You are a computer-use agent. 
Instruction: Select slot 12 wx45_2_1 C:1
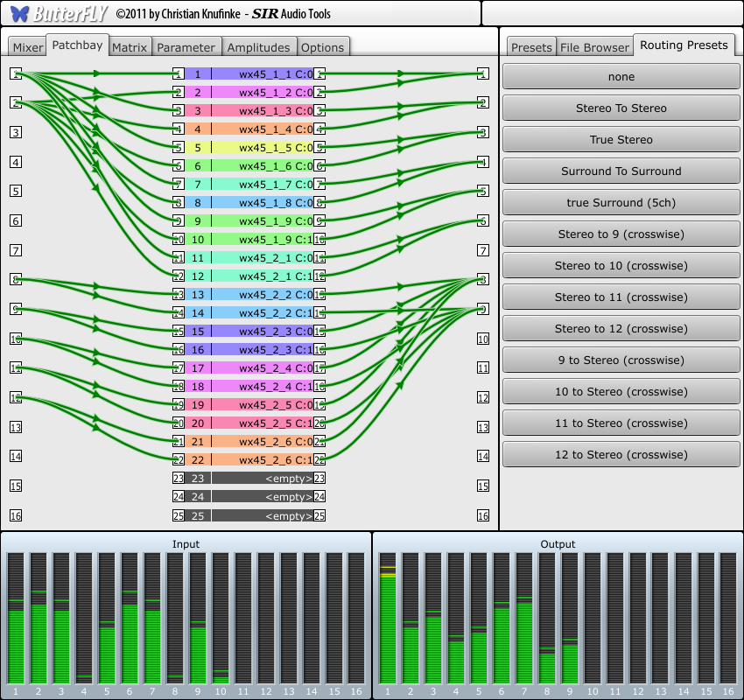[249, 276]
